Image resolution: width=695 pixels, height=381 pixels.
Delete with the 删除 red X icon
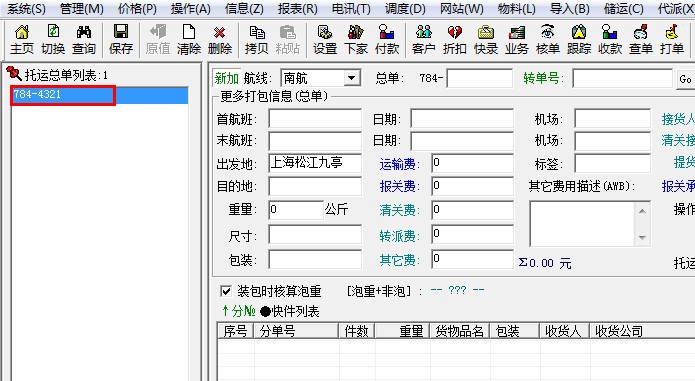(220, 39)
